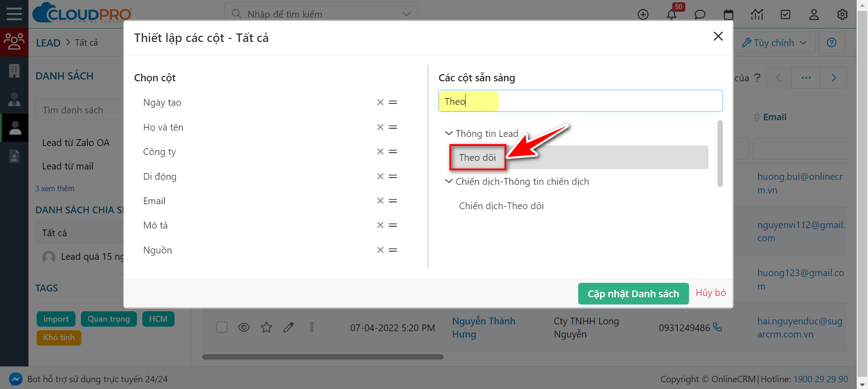Open the settings gear icon
This screenshot has width=868, height=389.
click(842, 14)
